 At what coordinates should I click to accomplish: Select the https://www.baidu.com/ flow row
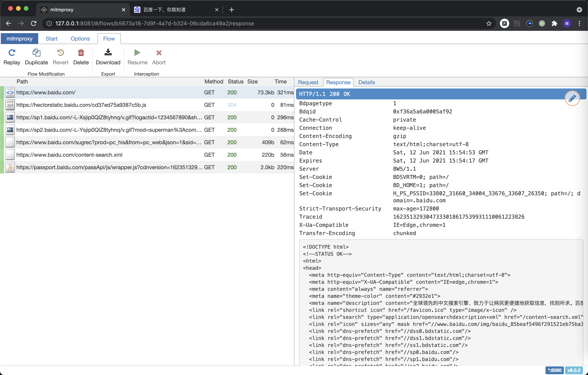(147, 93)
